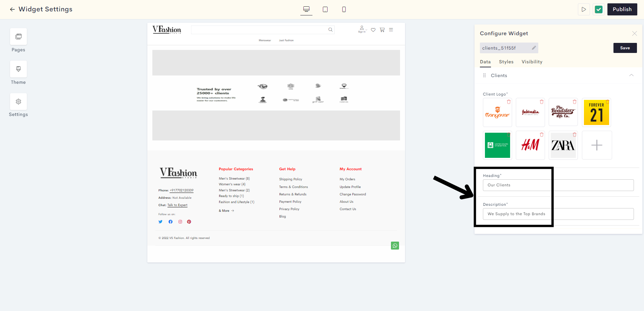Viewport: 644px width, 311px height.
Task: Open the Twitter social icon
Action: [160, 222]
